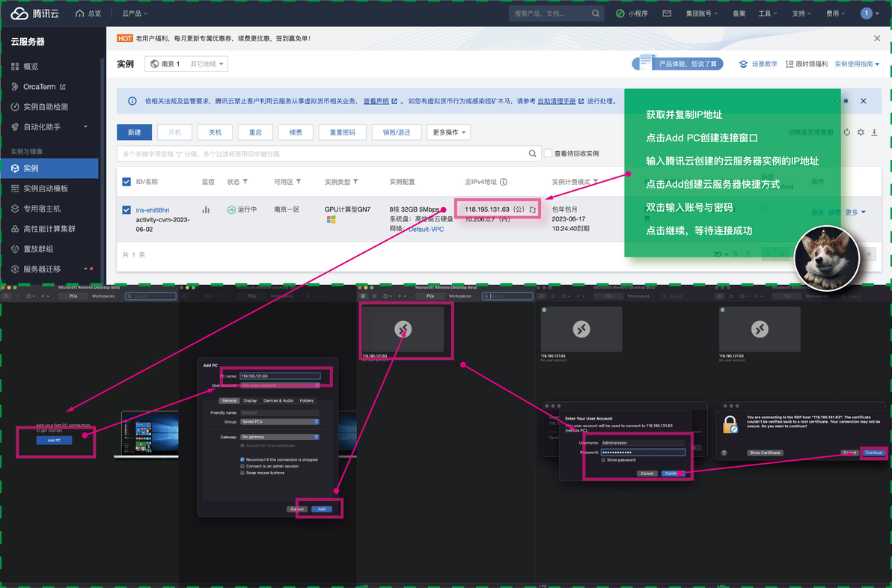892x588 pixels.
Task: Open the 云产品 dropdown
Action: coord(135,13)
